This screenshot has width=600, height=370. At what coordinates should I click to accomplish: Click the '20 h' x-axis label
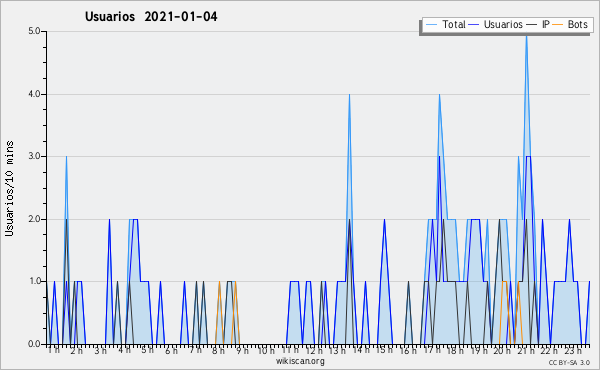click(502, 350)
